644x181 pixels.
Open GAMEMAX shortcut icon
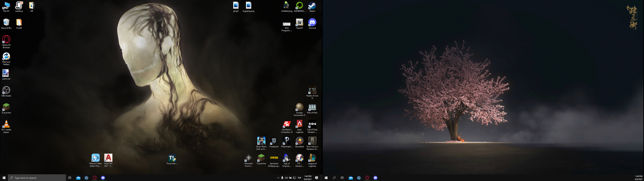pos(300,7)
